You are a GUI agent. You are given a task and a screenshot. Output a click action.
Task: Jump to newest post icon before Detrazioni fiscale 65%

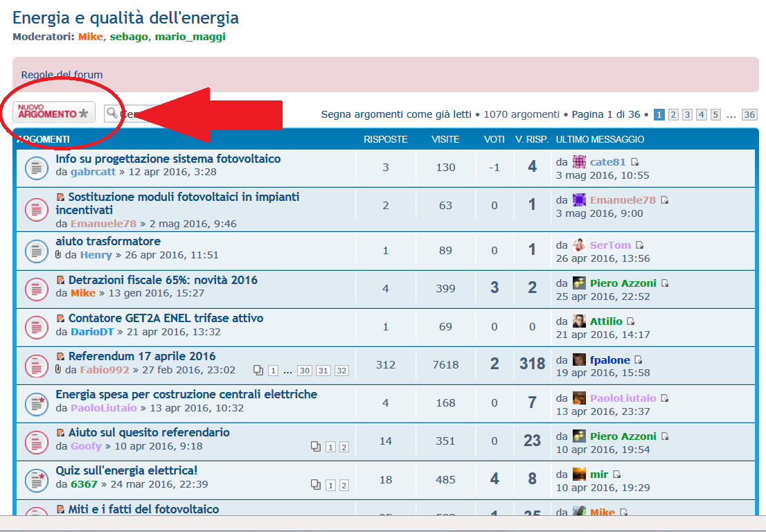click(60, 281)
